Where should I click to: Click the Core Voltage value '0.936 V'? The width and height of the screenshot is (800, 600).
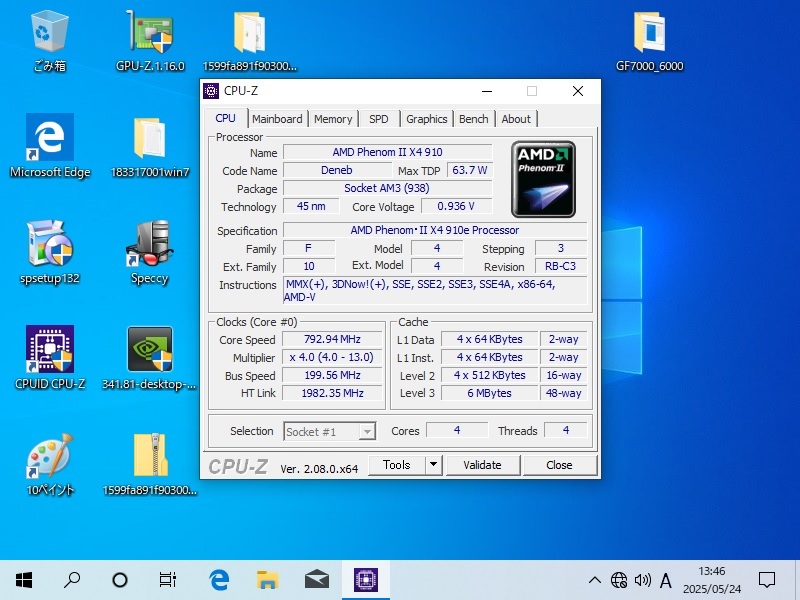click(x=456, y=206)
